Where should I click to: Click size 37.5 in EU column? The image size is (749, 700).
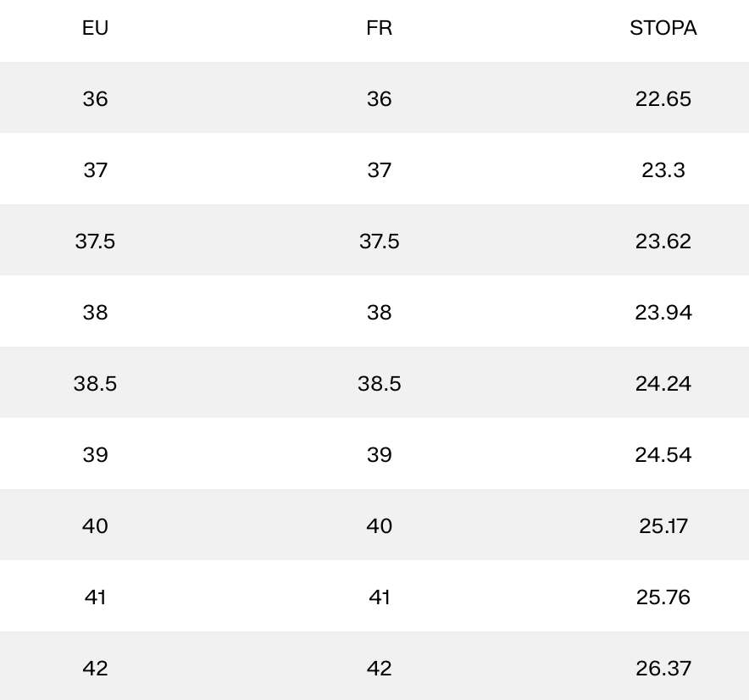coord(95,242)
